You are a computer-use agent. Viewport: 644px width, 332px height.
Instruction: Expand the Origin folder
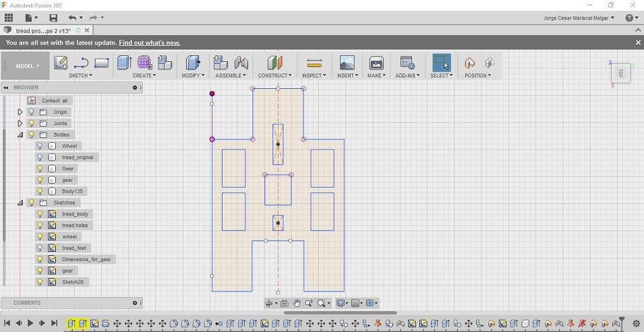20,112
